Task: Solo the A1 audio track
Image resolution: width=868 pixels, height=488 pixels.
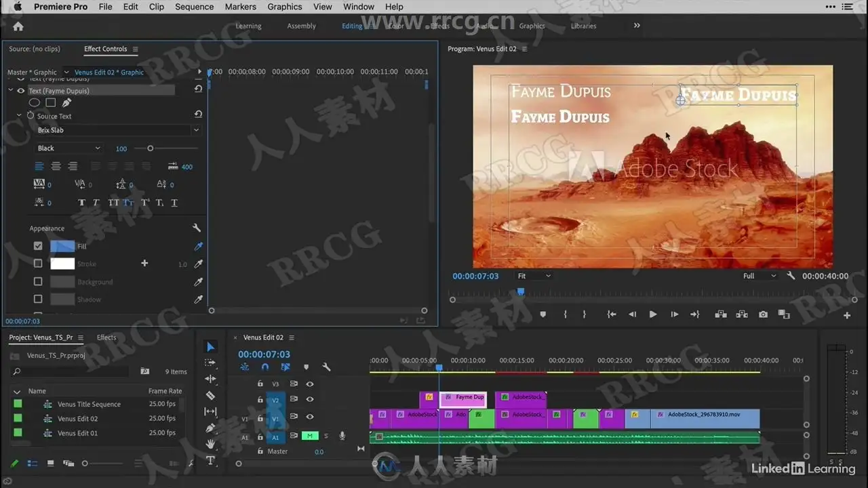Action: coord(326,436)
